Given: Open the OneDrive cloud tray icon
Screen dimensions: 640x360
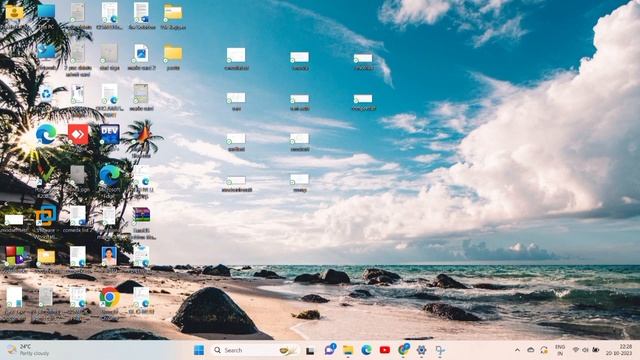Looking at the screenshot, I should pyautogui.click(x=531, y=350).
